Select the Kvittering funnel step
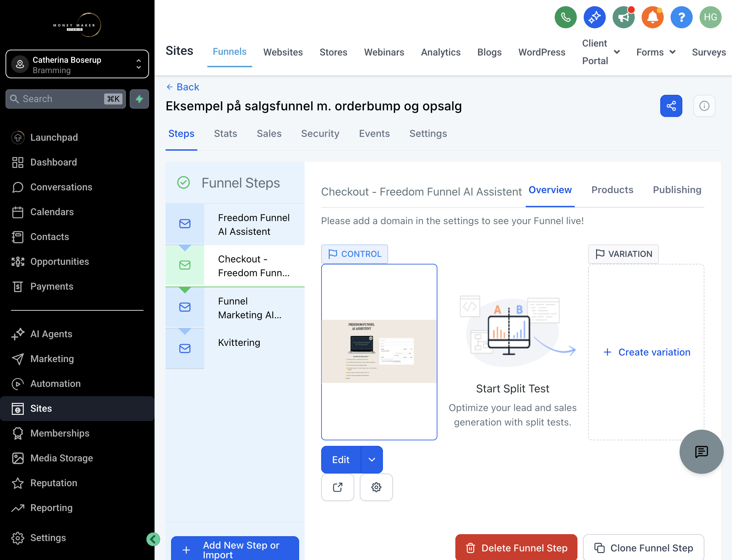 pos(235,349)
